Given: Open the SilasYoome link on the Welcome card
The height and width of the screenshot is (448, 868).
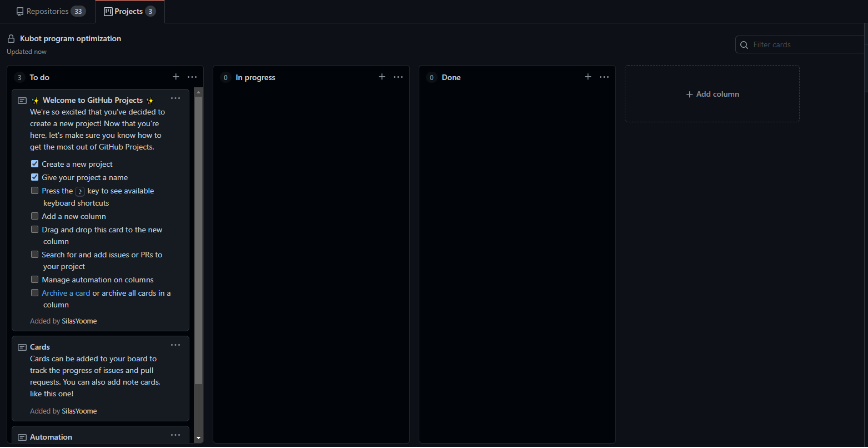Looking at the screenshot, I should pyautogui.click(x=79, y=321).
